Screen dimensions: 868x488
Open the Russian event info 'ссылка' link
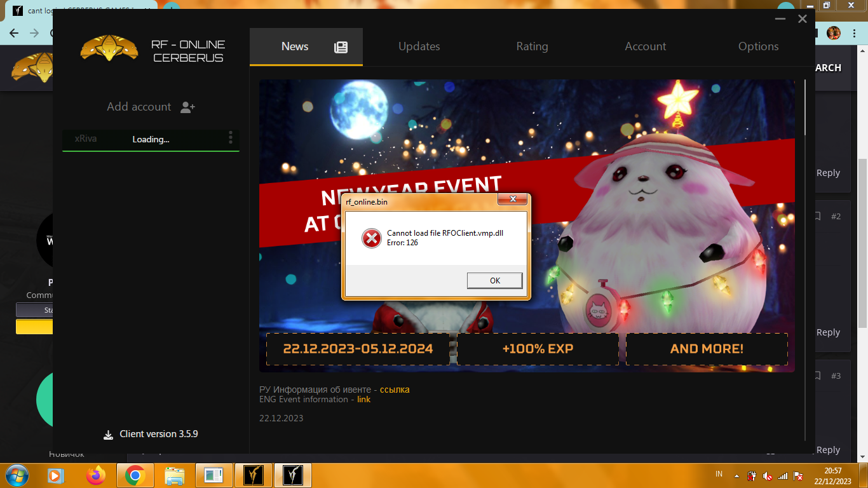point(395,390)
